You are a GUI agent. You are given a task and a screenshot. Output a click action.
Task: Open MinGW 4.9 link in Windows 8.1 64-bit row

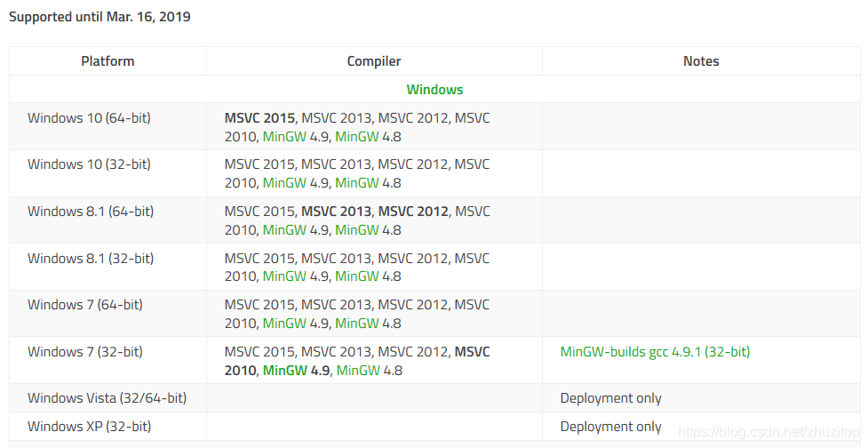(x=284, y=230)
